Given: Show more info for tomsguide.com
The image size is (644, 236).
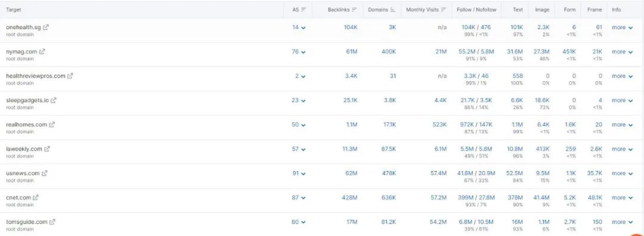Looking at the screenshot, I should coord(622,222).
